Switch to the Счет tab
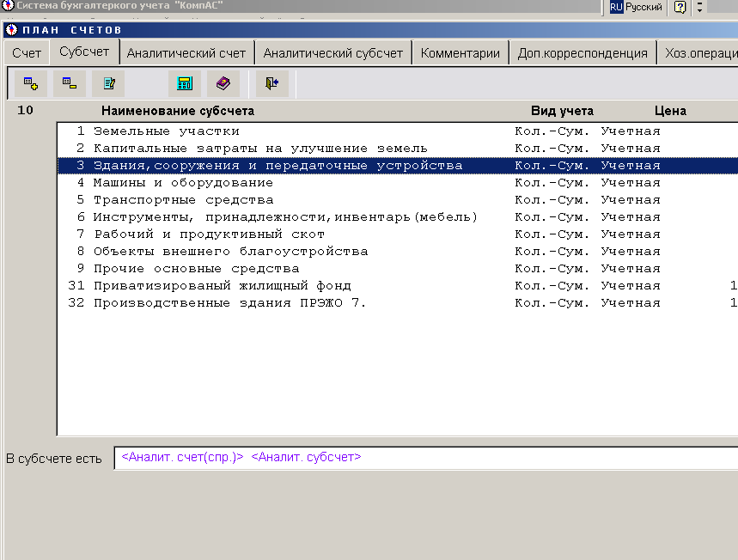Viewport: 738px width, 560px height. 27,52
